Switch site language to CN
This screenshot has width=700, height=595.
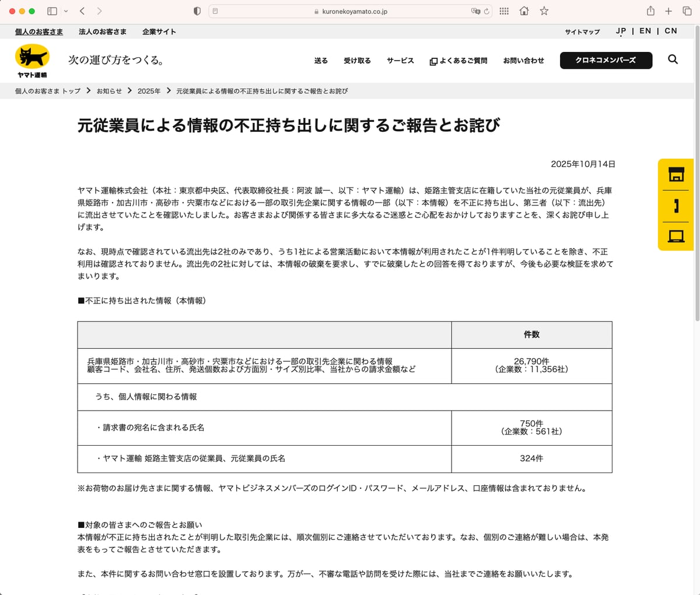(671, 31)
